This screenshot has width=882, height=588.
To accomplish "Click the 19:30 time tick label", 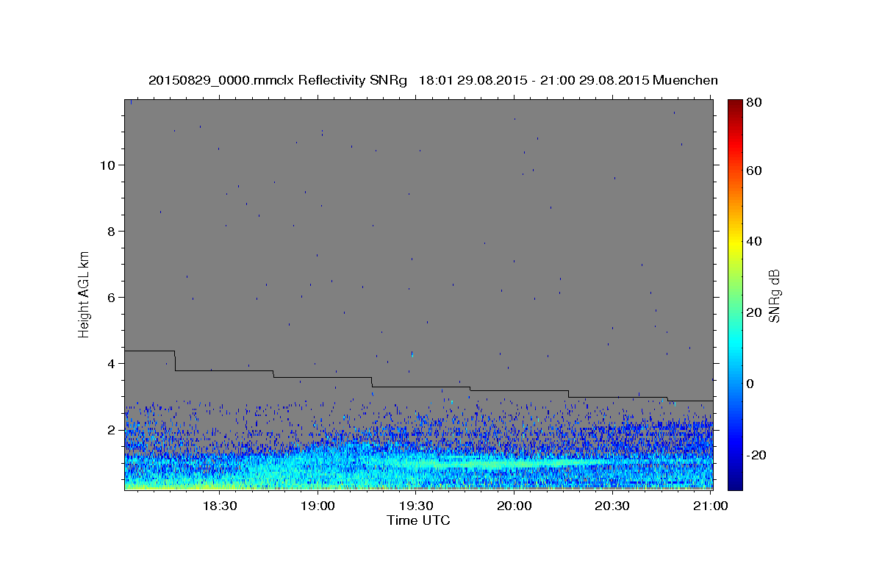I will pyautogui.click(x=416, y=506).
